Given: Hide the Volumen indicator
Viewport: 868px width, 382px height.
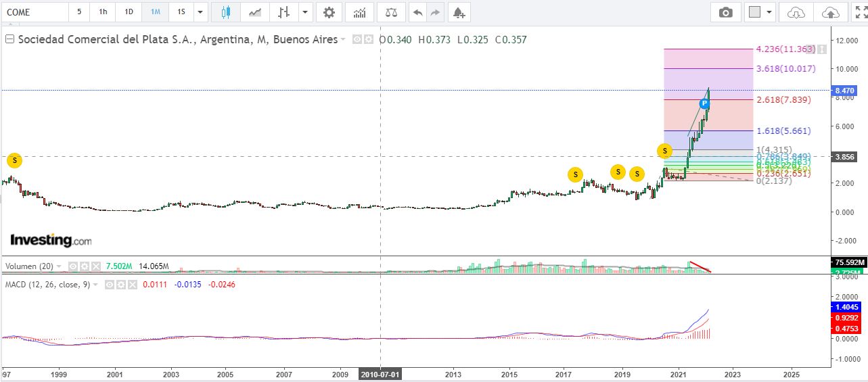Looking at the screenshot, I should (74, 266).
